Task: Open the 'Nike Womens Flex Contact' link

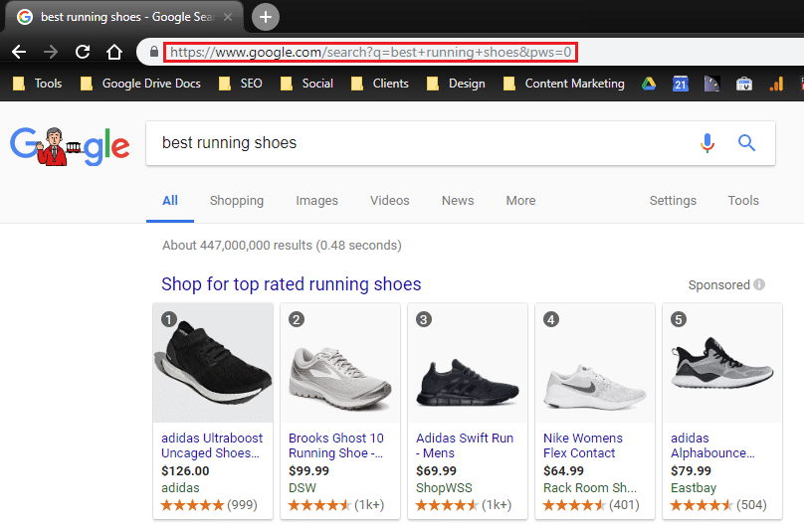Action: [x=583, y=445]
